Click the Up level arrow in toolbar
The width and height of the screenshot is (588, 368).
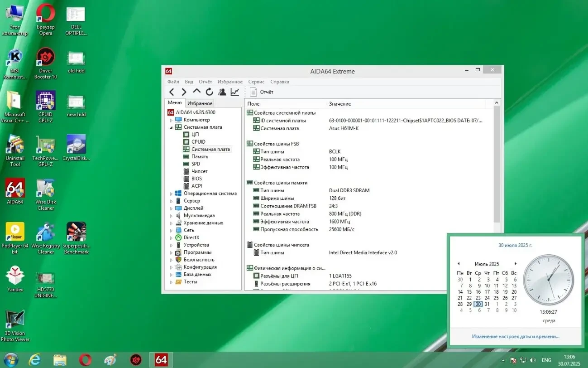[x=196, y=92]
